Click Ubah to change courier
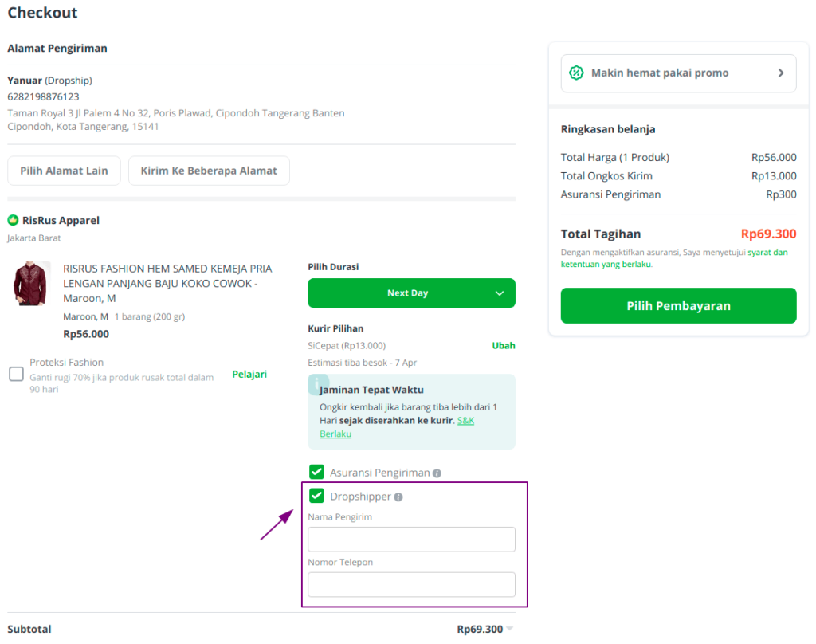816x644 pixels. [504, 346]
